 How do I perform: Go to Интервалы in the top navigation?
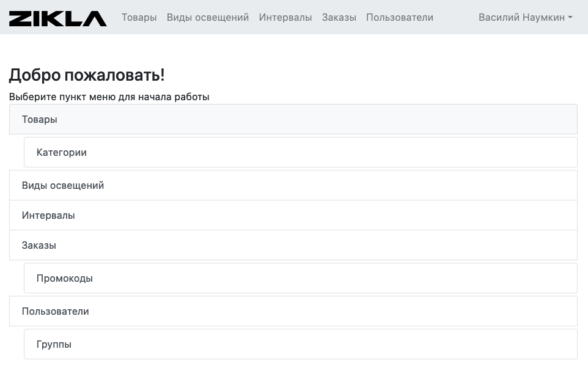coord(285,17)
